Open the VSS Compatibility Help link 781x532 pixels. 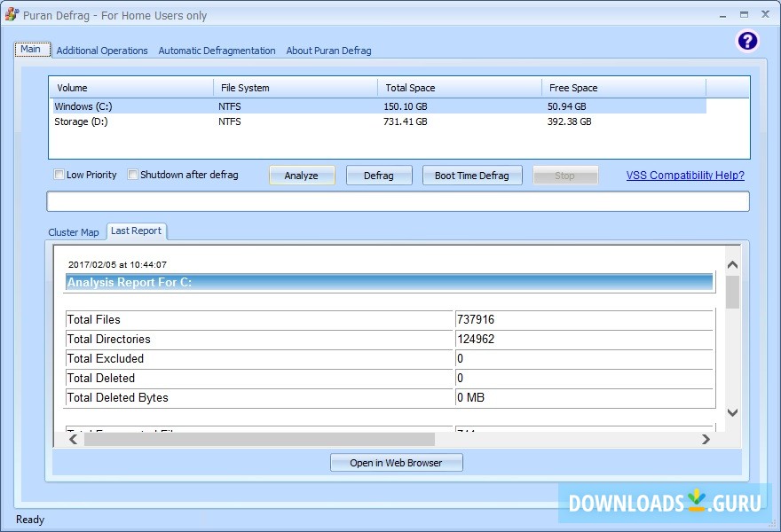pos(684,176)
